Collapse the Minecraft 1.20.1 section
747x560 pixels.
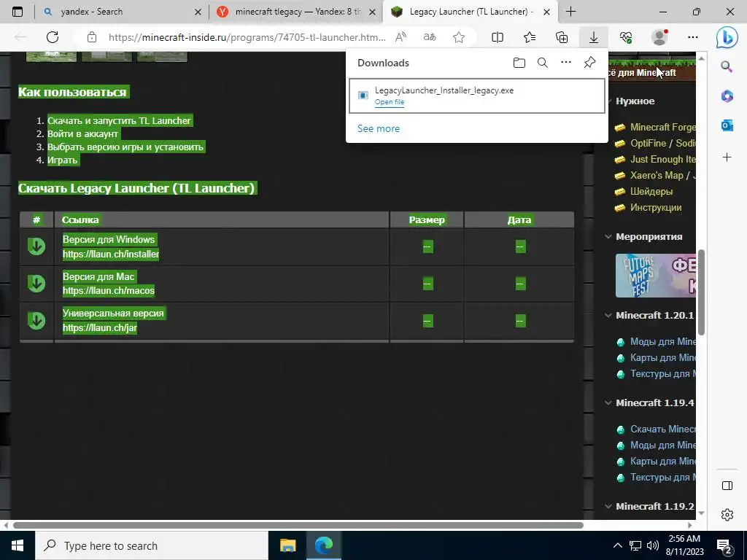coord(608,315)
